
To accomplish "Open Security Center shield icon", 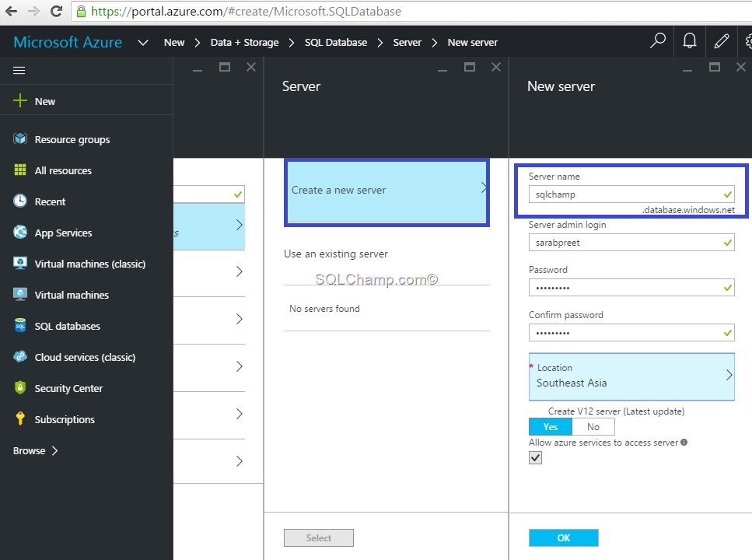I will (19, 387).
